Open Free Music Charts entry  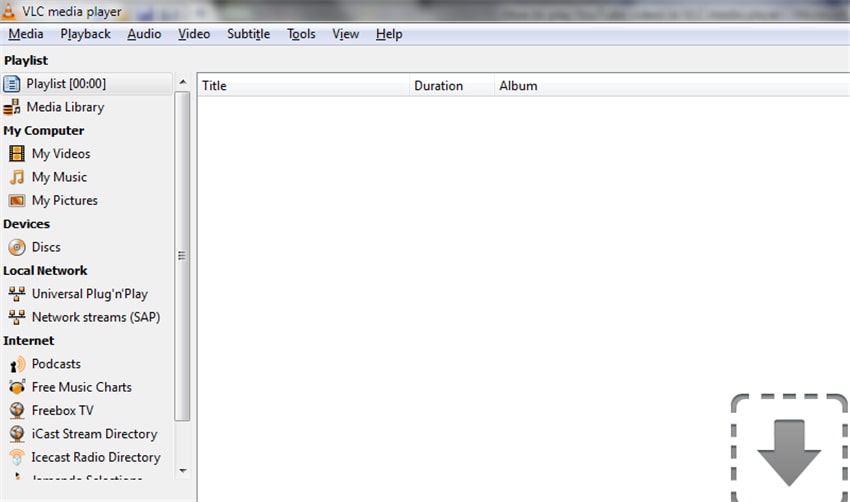point(81,387)
